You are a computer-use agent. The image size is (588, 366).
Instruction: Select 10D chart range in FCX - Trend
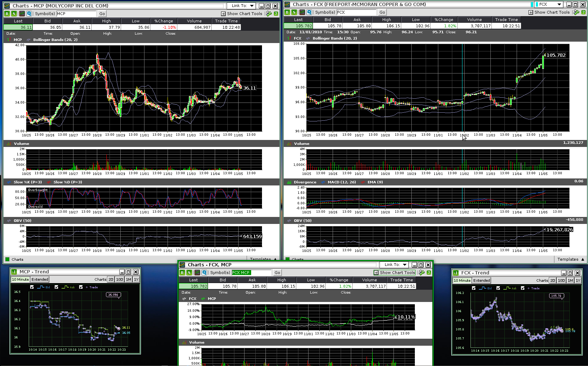click(561, 281)
